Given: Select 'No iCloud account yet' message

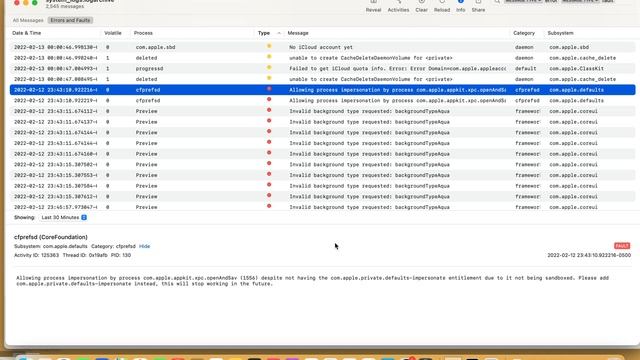Looking at the screenshot, I should click(321, 47).
